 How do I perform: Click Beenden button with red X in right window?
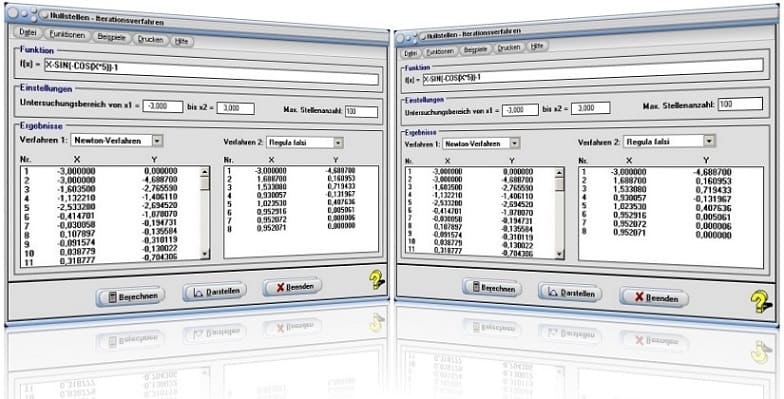click(x=654, y=298)
